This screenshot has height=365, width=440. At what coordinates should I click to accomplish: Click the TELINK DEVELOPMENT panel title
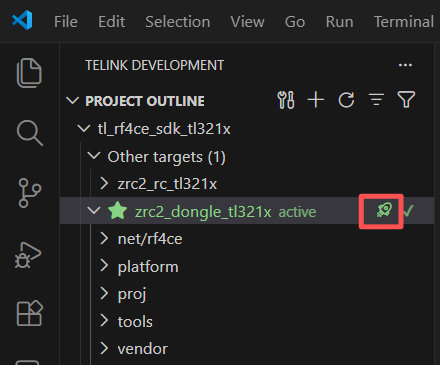point(154,65)
